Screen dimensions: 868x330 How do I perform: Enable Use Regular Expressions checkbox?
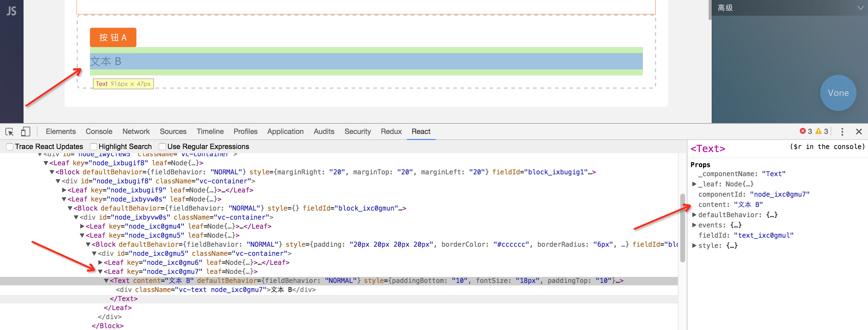click(162, 147)
